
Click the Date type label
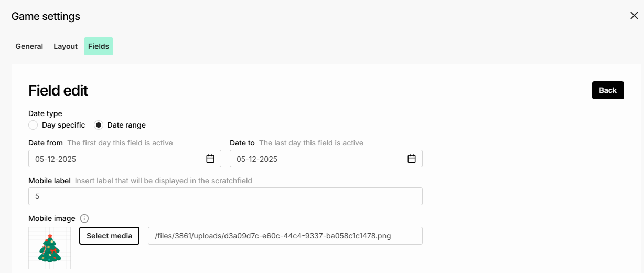pos(45,113)
